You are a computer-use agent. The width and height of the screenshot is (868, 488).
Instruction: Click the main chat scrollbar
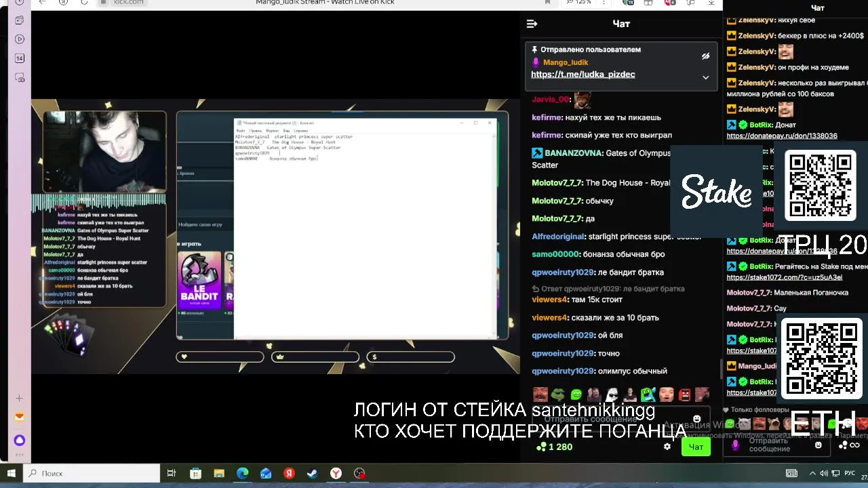pyautogui.click(x=721, y=369)
